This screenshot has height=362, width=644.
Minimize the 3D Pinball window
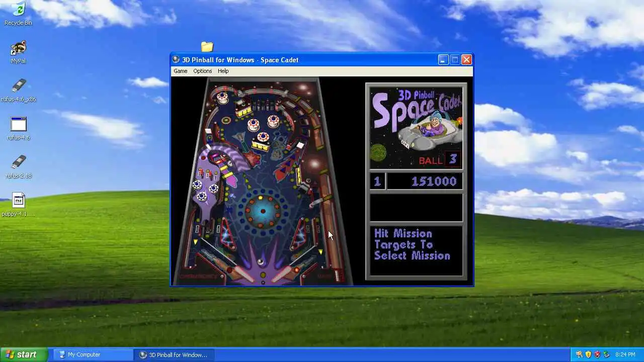tap(443, 60)
